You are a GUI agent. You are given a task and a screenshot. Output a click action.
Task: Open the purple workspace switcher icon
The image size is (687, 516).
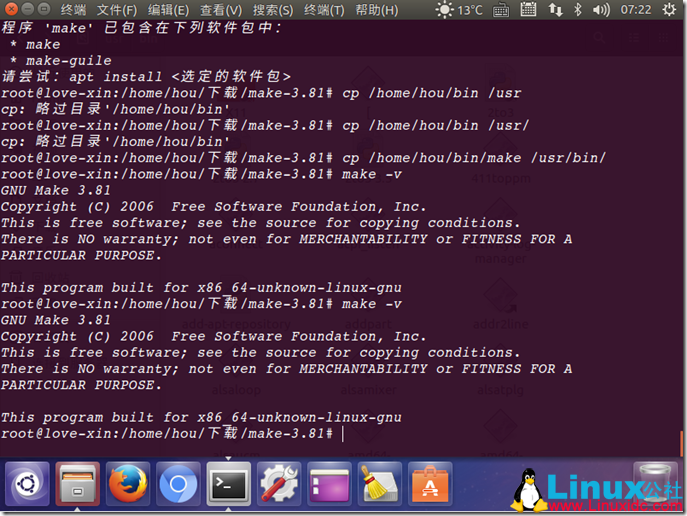click(329, 484)
